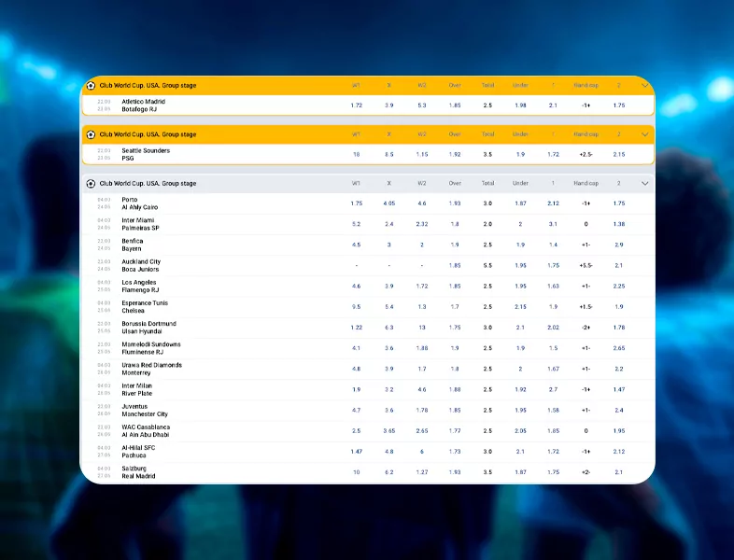Screen dimensions: 734x560
Task: Pick handicap odds 2.12 in Al-Hilal row
Action: click(x=619, y=452)
